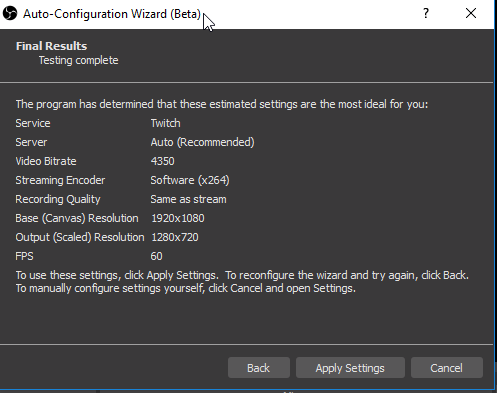The image size is (497, 393).
Task: Click the 'Streaming Encoder' label
Action: pos(60,180)
